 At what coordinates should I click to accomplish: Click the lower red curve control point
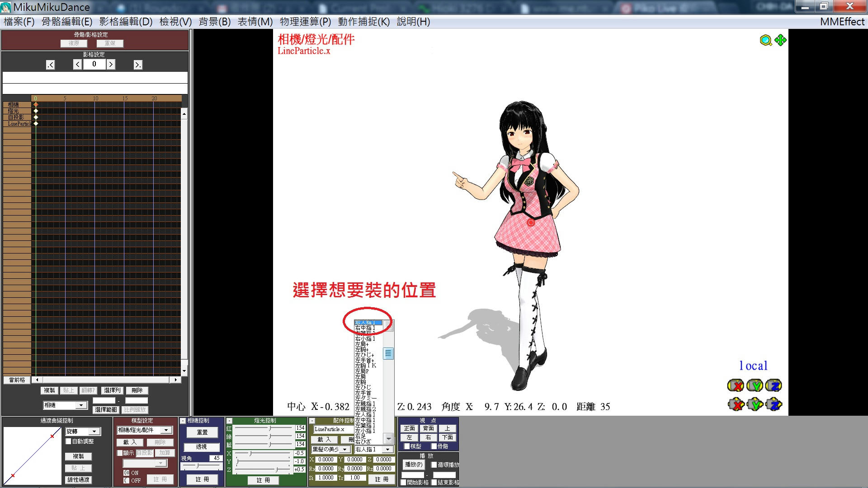pyautogui.click(x=12, y=475)
